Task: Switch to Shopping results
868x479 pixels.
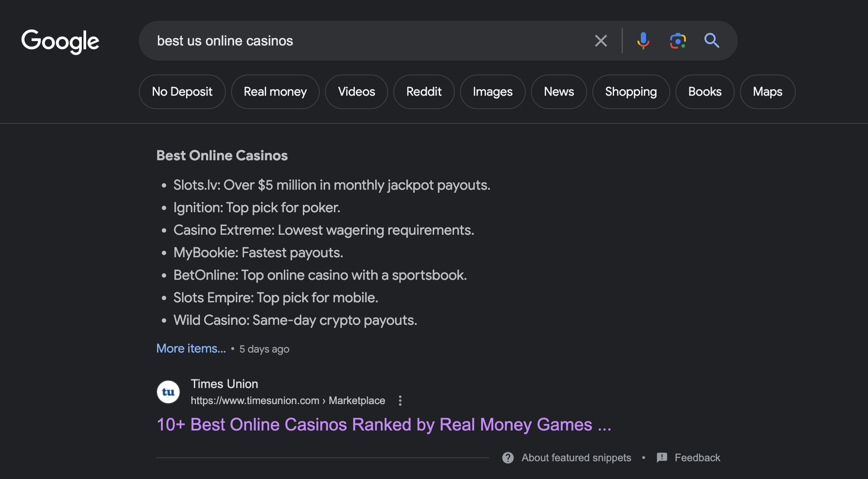Action: [631, 91]
